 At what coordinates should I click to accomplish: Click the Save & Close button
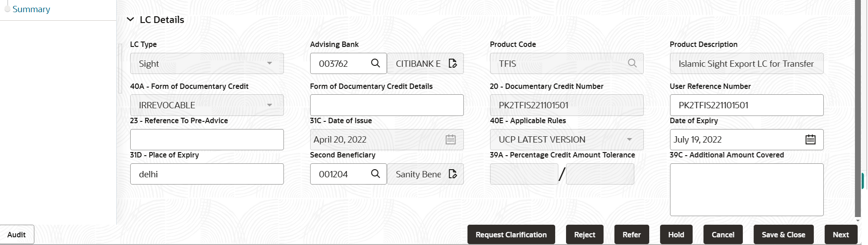click(x=783, y=235)
